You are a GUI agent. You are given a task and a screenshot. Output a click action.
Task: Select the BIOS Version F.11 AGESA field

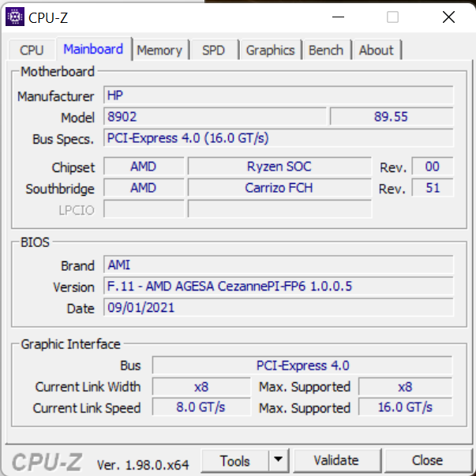(279, 286)
